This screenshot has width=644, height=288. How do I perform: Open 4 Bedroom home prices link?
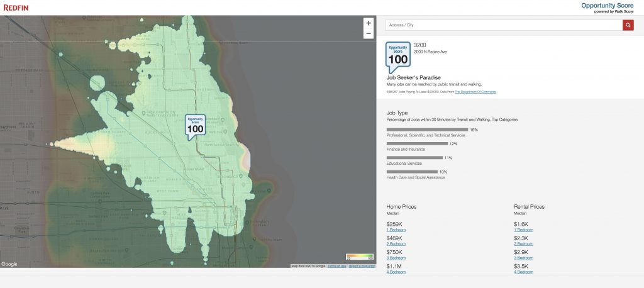click(x=396, y=272)
